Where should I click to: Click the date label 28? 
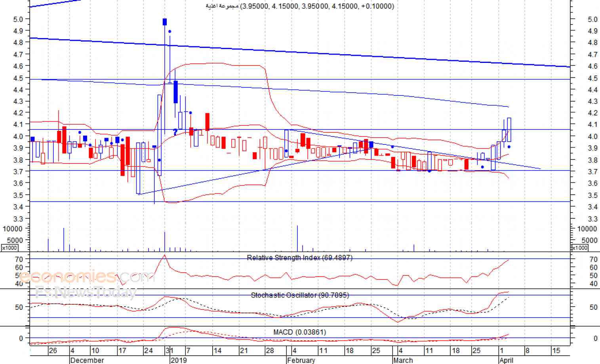(x=270, y=351)
